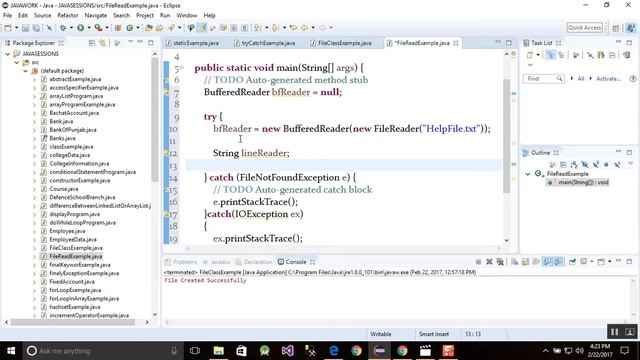The image size is (640, 360).
Task: Select BachatAccount.java in Package Explorer
Action: pyautogui.click(x=74, y=113)
